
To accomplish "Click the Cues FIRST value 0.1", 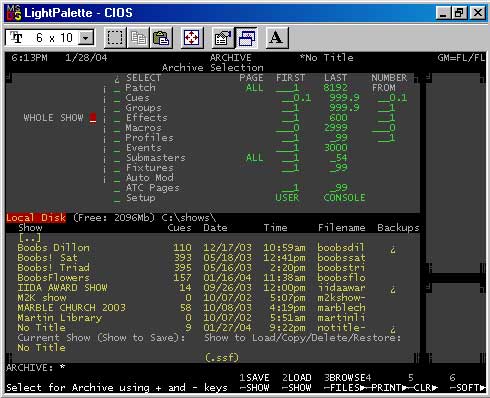I will tap(296, 98).
